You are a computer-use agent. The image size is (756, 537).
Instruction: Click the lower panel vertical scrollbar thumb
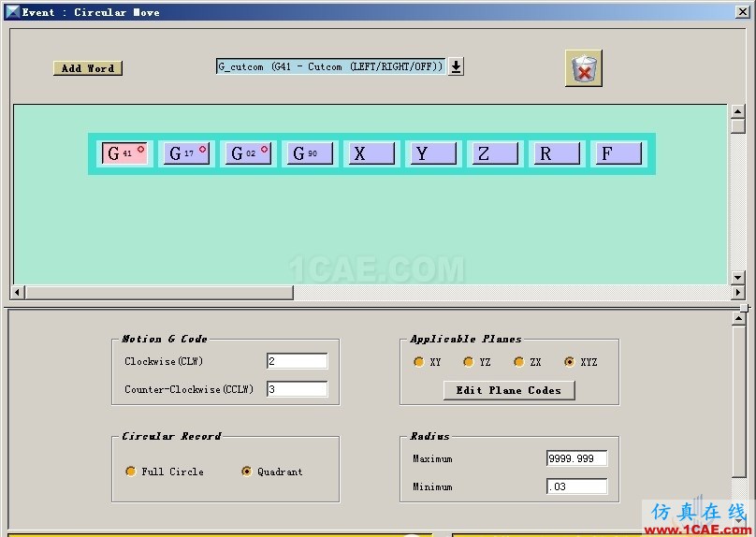click(x=738, y=401)
